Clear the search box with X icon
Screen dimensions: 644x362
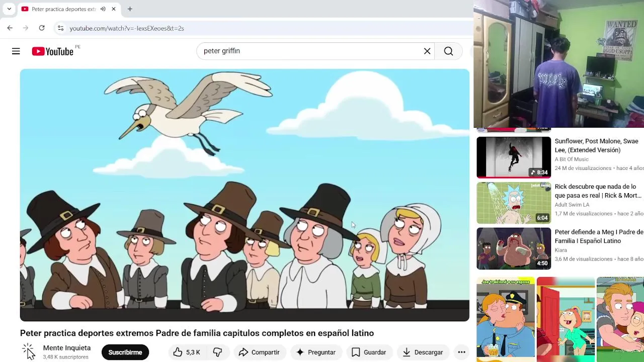coord(427,51)
